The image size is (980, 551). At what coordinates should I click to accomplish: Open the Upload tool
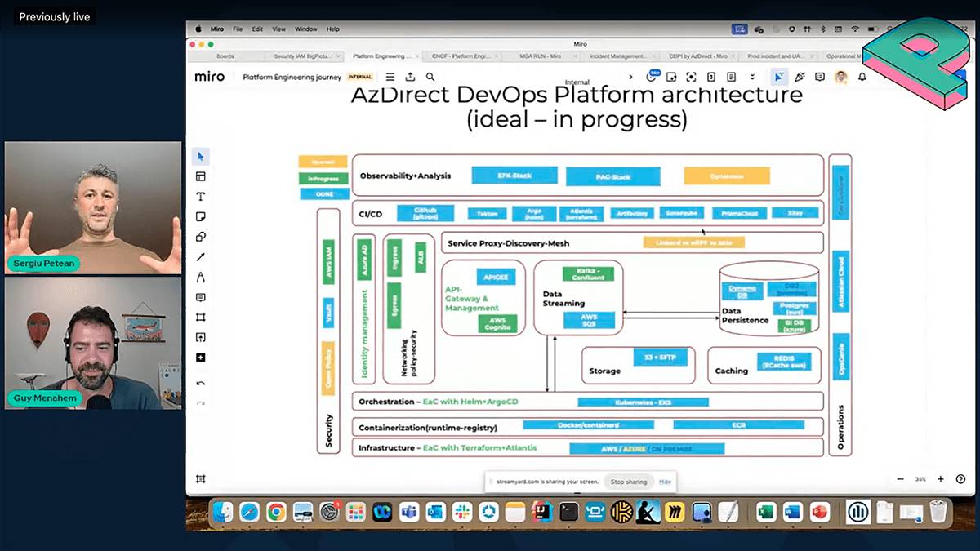(x=201, y=337)
